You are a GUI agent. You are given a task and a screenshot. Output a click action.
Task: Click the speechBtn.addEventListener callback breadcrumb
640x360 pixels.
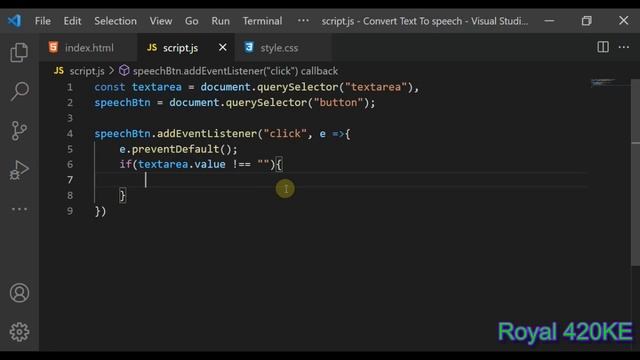click(x=236, y=71)
